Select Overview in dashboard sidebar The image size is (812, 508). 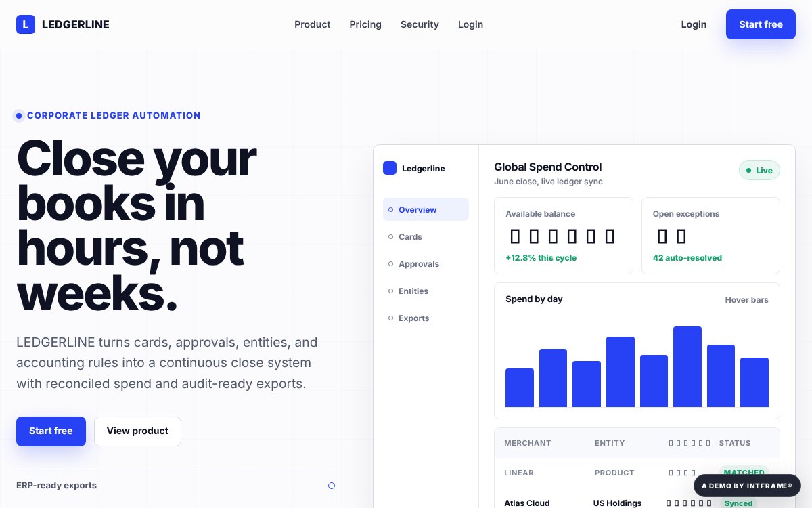point(426,209)
